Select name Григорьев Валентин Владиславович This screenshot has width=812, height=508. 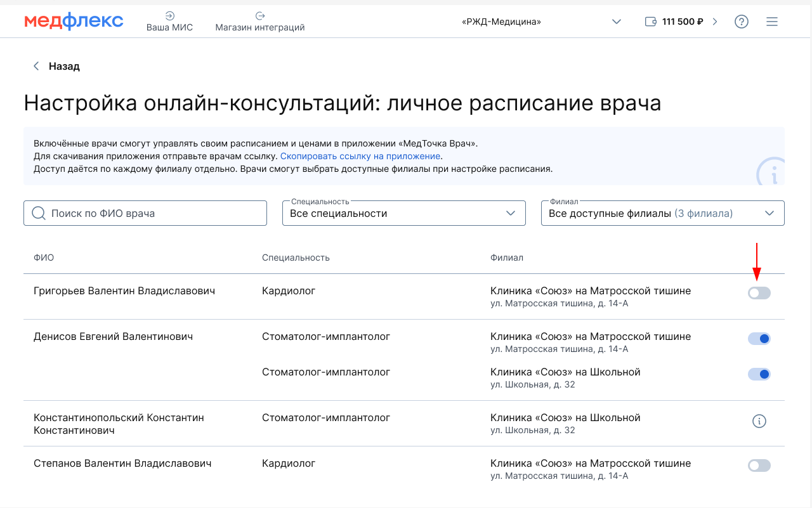click(x=124, y=291)
